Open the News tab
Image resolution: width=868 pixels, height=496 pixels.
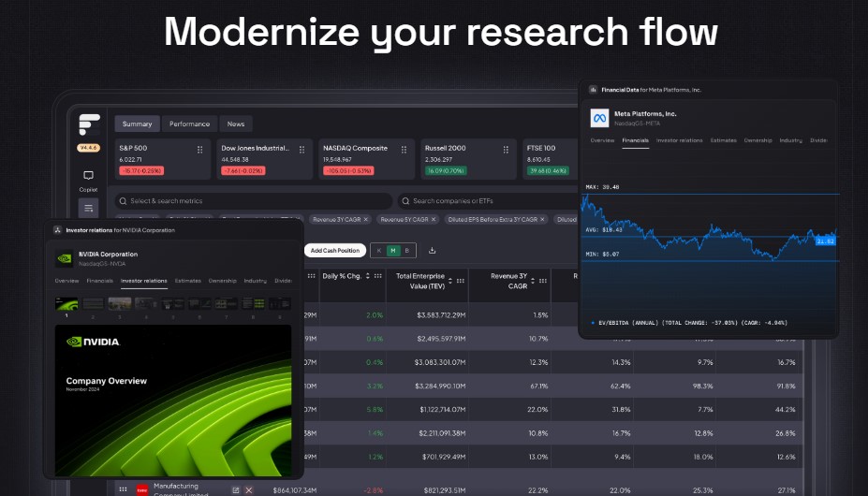[x=236, y=124]
